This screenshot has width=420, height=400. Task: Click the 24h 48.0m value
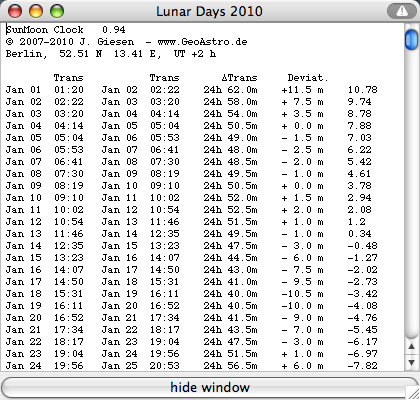pos(230,150)
